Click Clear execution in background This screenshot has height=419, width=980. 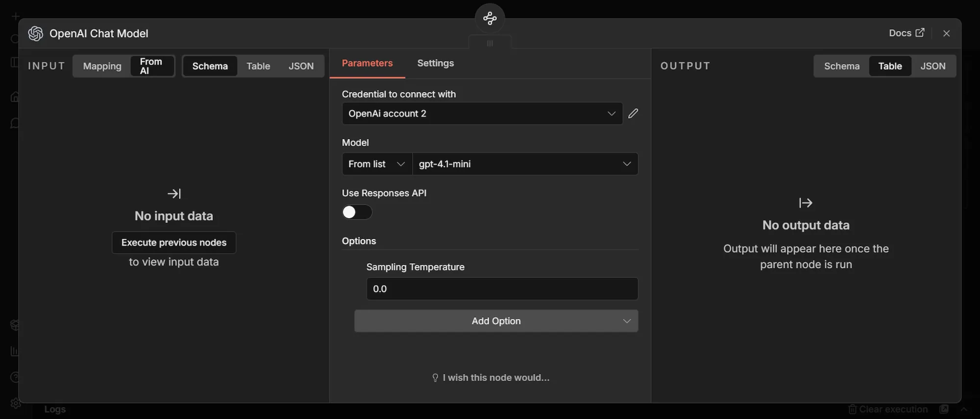[x=888, y=409]
